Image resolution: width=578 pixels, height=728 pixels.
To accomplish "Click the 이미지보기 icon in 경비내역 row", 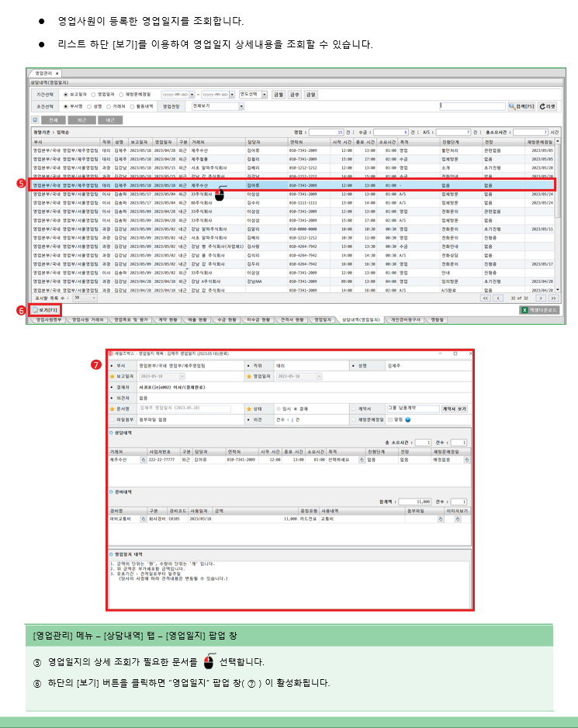I will [458, 519].
